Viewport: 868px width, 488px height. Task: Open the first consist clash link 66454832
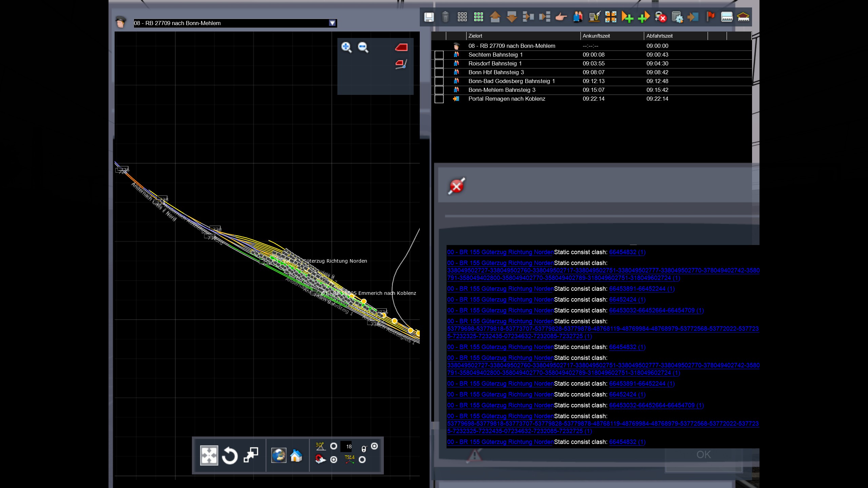(627, 252)
